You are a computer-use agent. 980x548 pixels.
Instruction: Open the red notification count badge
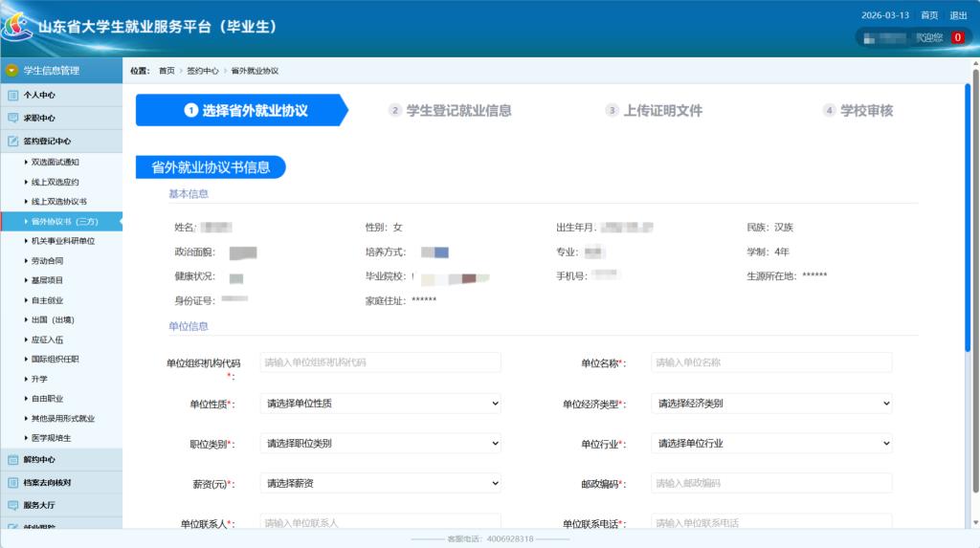[957, 37]
